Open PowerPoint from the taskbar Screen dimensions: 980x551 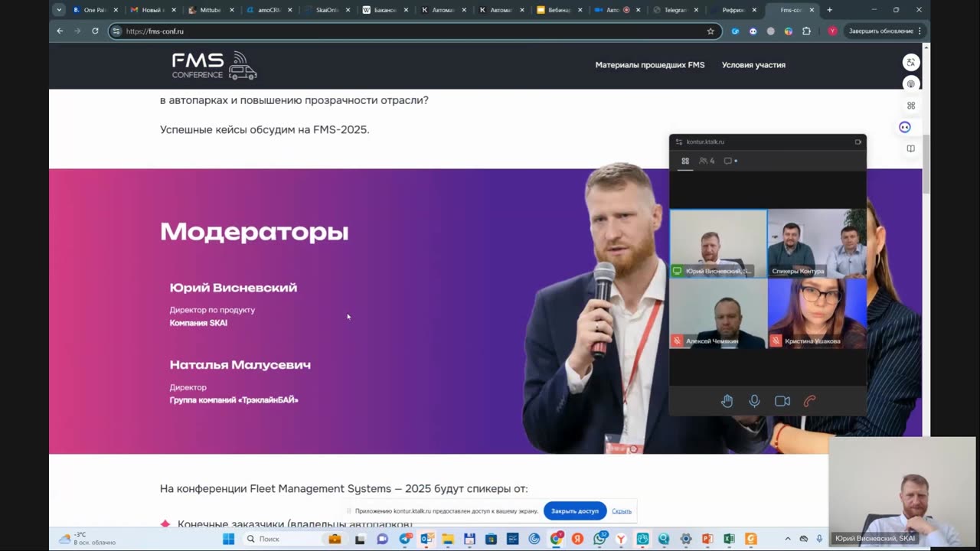pyautogui.click(x=707, y=539)
